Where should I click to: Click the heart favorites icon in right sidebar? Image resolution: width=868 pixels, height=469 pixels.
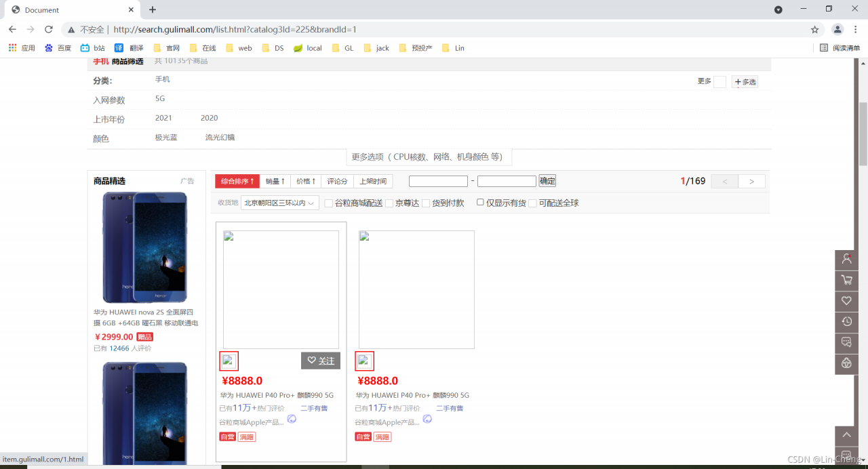(846, 301)
